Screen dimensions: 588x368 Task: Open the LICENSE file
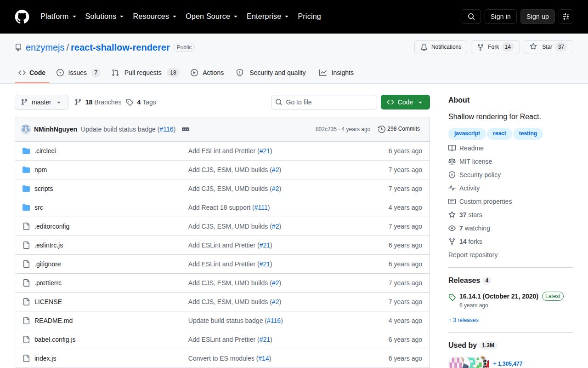pyautogui.click(x=48, y=302)
